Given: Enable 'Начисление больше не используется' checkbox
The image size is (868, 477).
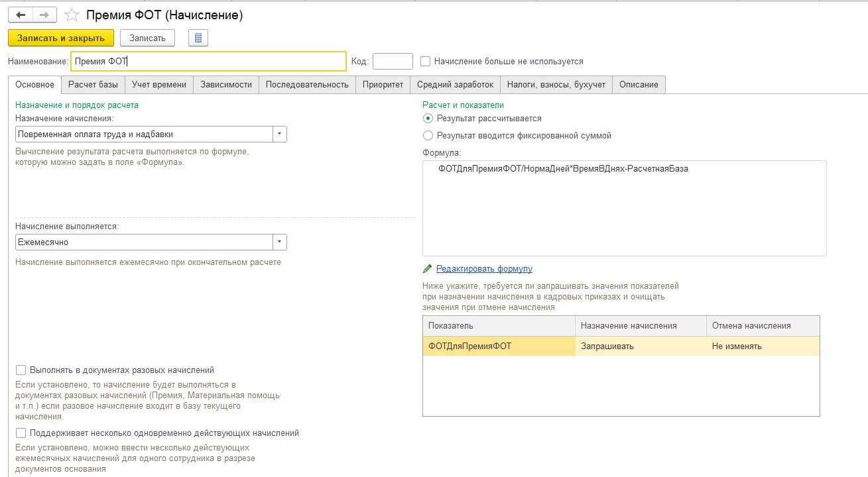Looking at the screenshot, I should coord(426,62).
